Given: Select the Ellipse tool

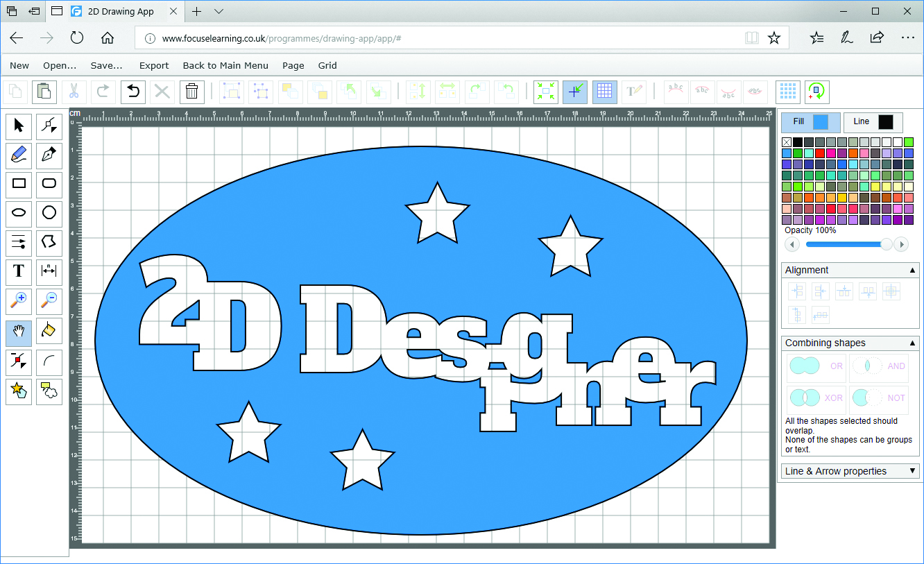Looking at the screenshot, I should [x=18, y=214].
